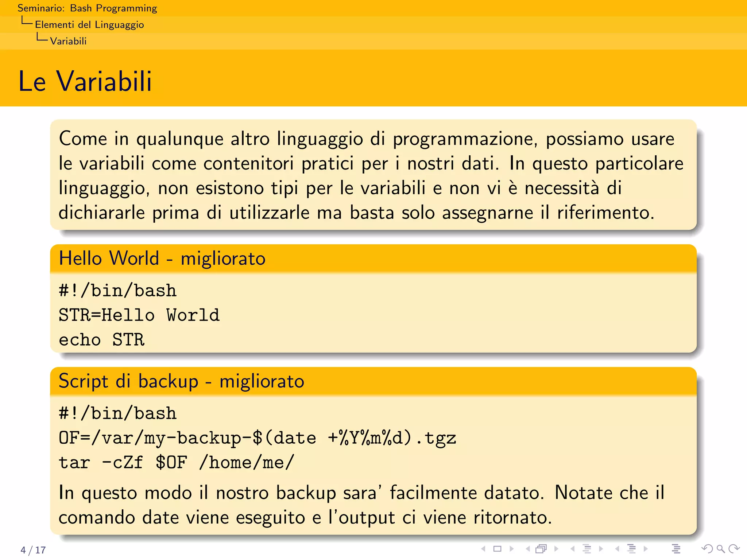Viewport: 747px width, 560px height.
Task: Go to previous slide arrow
Action: pyautogui.click(x=483, y=549)
